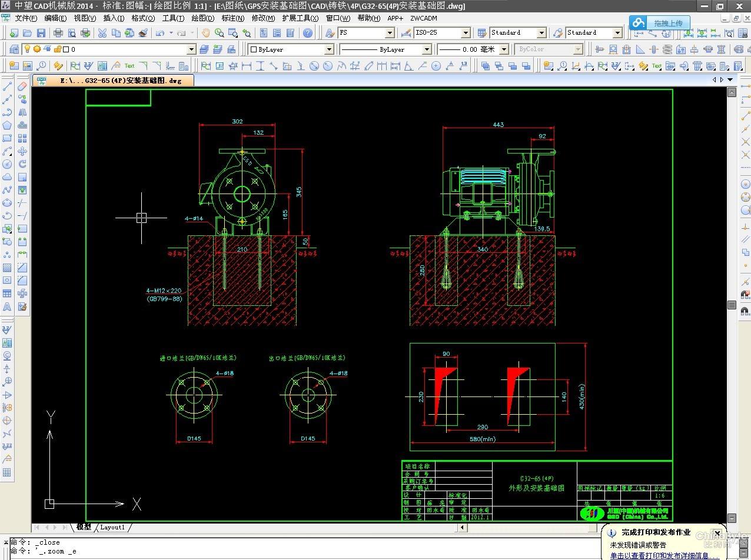Select the Mirror modify tool
This screenshot has width=751, height=560.
point(22,112)
